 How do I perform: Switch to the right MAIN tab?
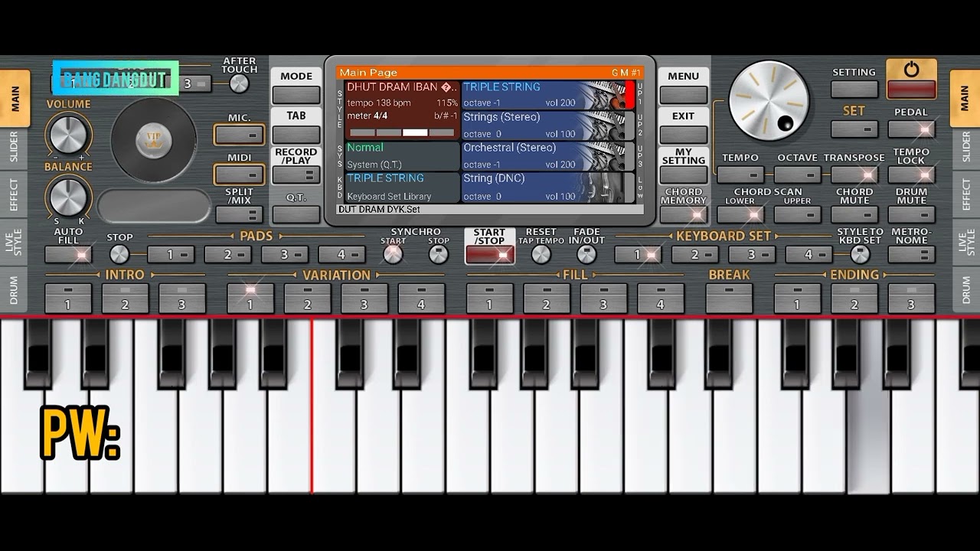point(965,99)
